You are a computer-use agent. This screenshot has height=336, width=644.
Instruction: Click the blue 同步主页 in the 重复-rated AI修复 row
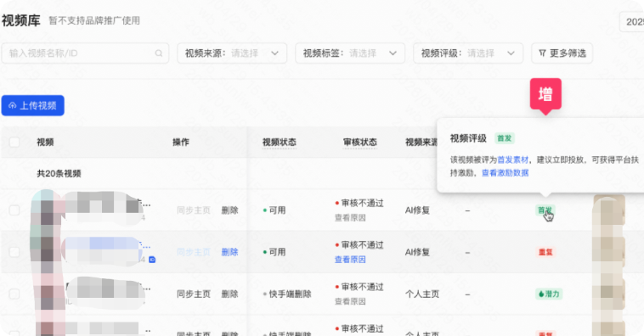[194, 252]
